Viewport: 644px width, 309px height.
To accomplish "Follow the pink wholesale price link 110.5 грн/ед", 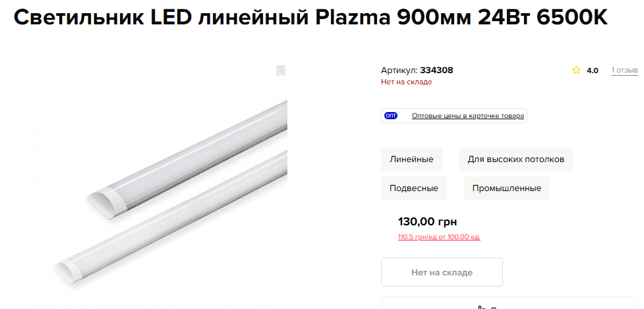I will tap(439, 237).
